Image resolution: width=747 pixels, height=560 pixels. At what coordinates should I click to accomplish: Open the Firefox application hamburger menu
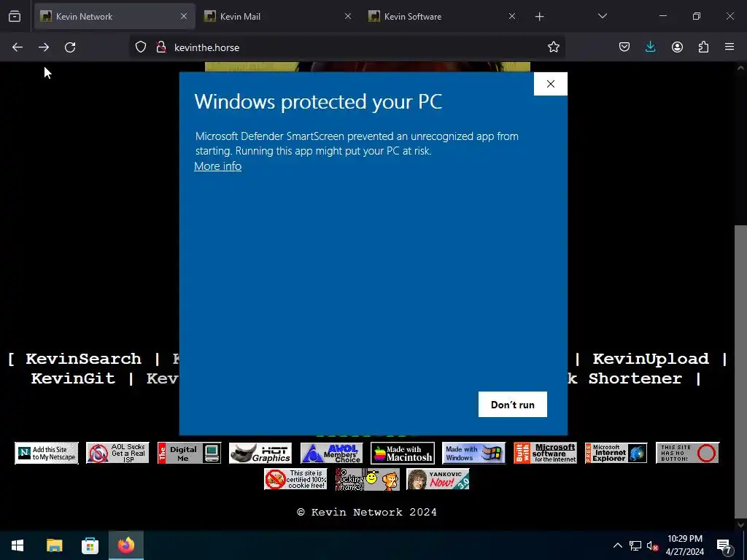pos(729,47)
